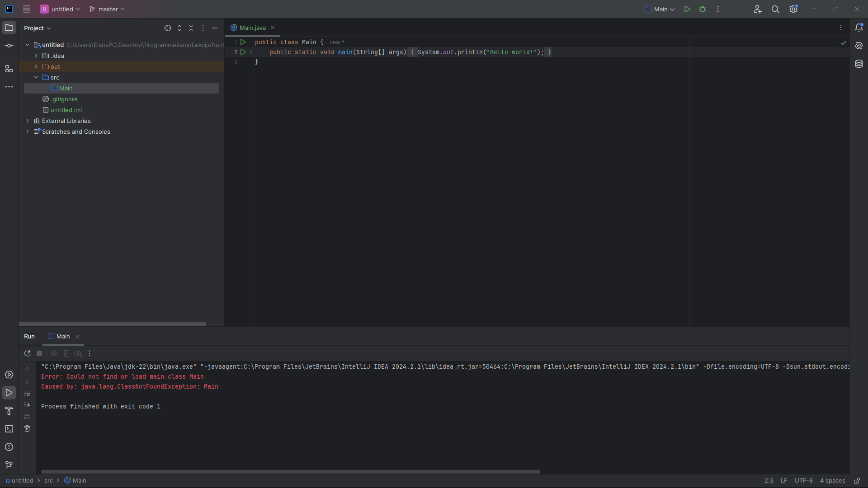This screenshot has width=868, height=488.
Task: Clear all output with the trash icon
Action: tap(27, 429)
